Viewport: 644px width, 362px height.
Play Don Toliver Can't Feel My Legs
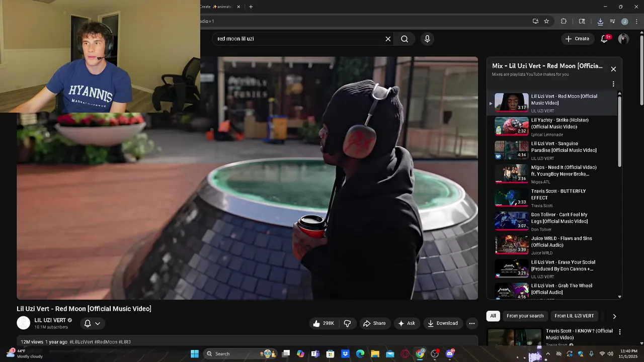(x=551, y=221)
